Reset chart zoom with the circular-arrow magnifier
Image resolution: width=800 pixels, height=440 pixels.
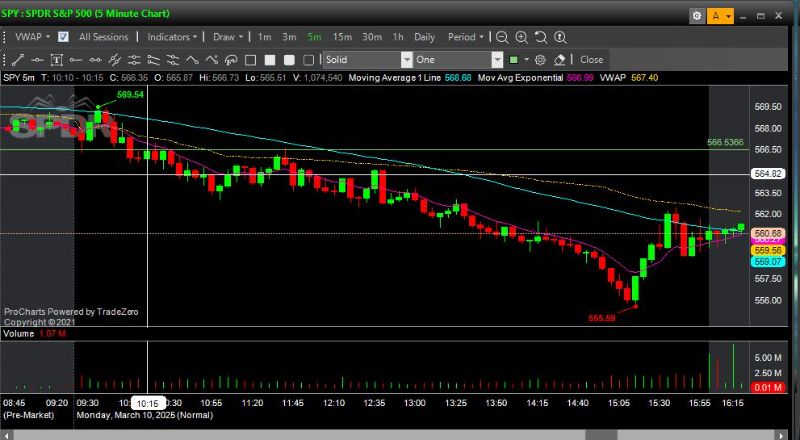click(541, 37)
